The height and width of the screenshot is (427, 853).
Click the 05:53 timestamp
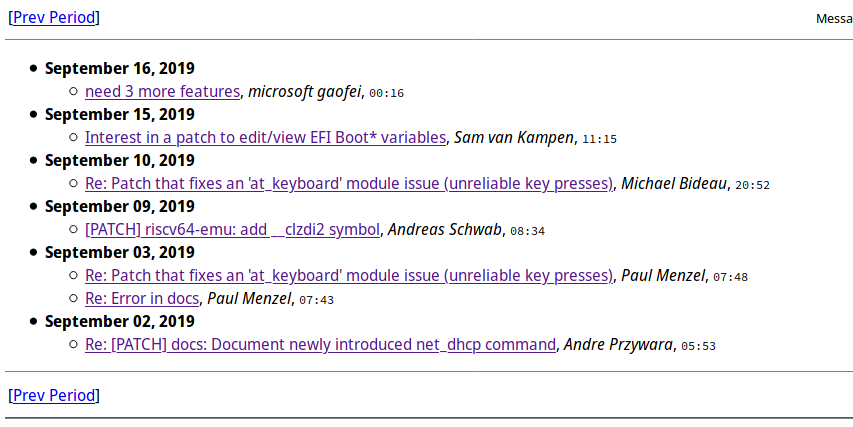pyautogui.click(x=698, y=346)
